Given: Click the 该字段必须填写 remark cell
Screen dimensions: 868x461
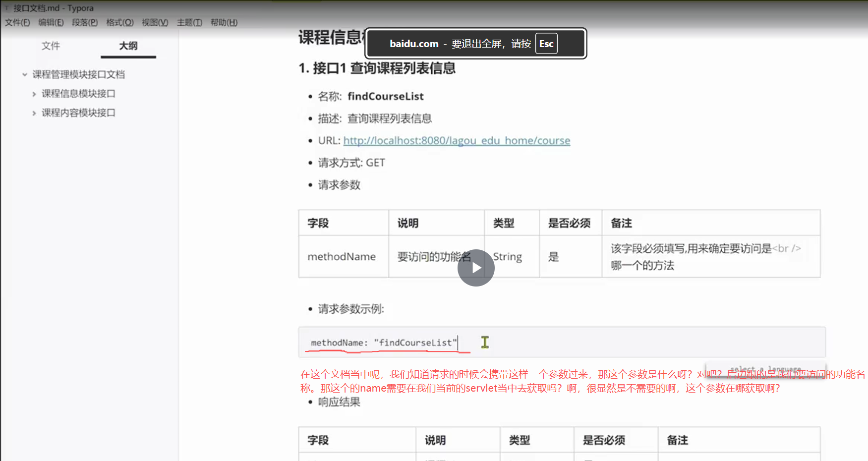Looking at the screenshot, I should 711,256.
